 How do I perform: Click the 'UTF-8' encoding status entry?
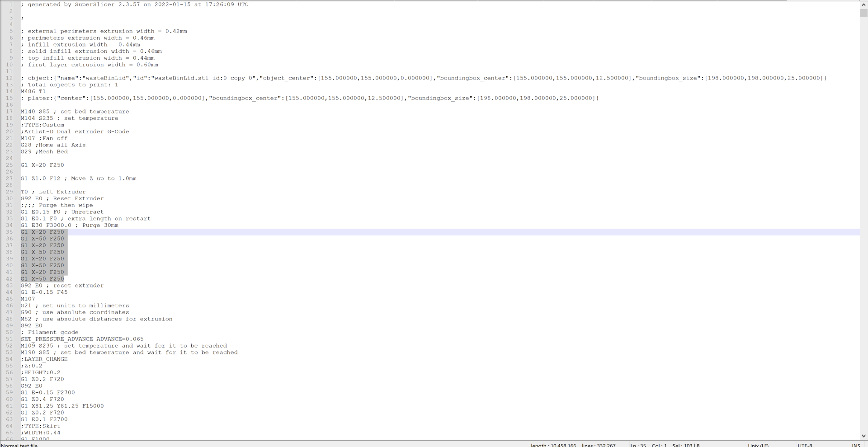805,445
